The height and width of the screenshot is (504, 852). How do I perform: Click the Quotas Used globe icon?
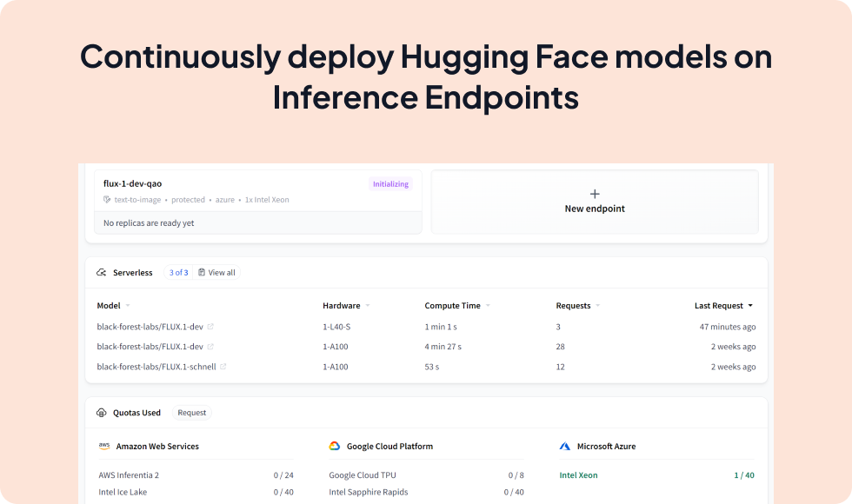[x=103, y=413]
